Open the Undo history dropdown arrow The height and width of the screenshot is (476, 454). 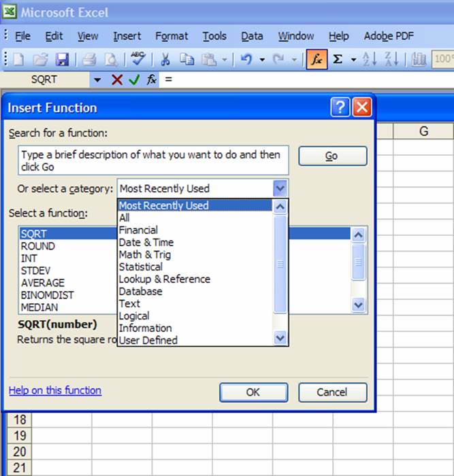click(262, 60)
